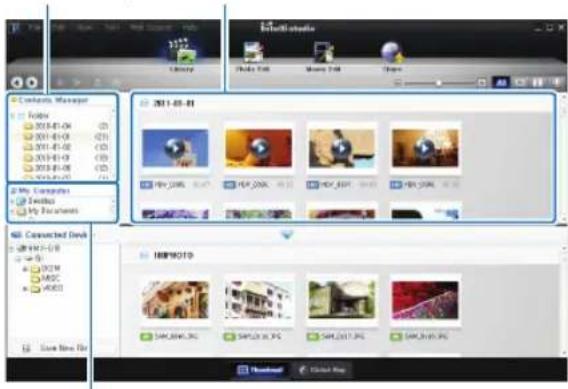Click the DCIM folder icon
568x389 pixels.
[36, 269]
